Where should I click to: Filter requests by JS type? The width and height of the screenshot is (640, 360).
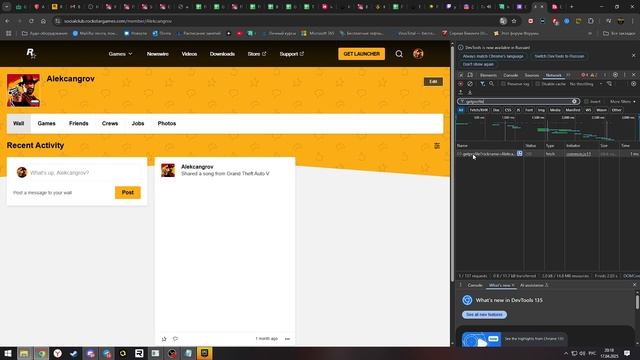[x=518, y=110]
